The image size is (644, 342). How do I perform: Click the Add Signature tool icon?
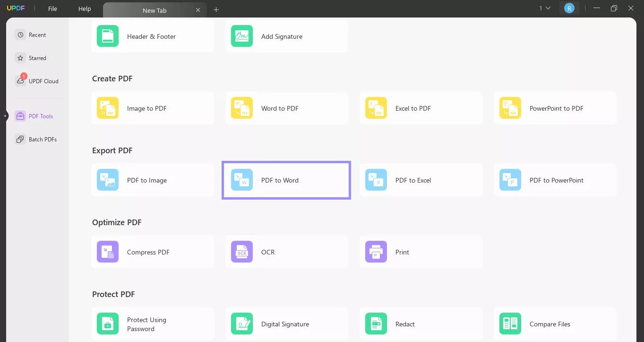click(x=242, y=36)
